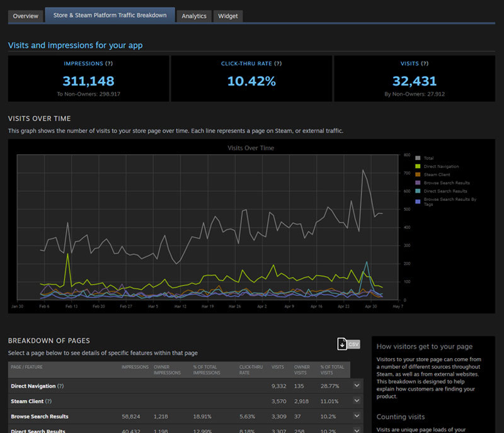Open the Widget tab
The height and width of the screenshot is (433, 504).
228,16
